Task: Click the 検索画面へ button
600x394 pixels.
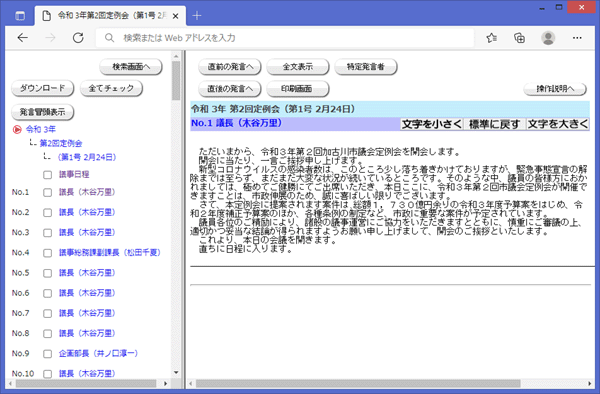Action: pos(131,67)
